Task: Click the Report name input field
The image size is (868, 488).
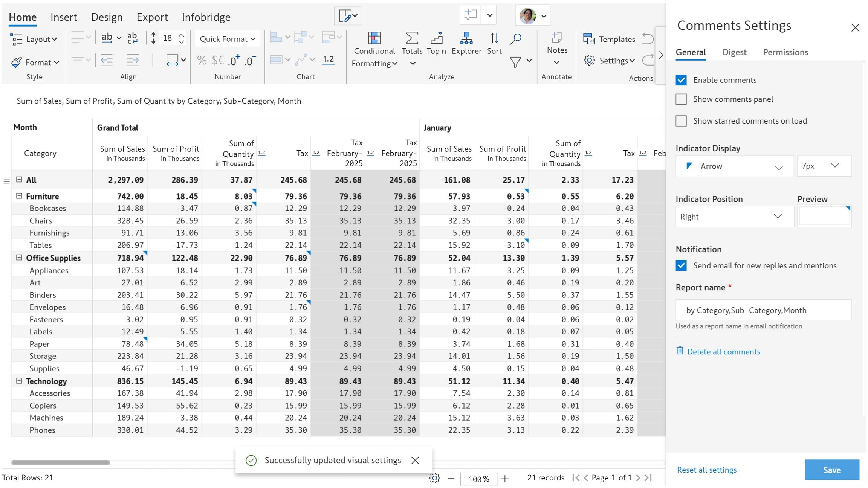Action: tap(763, 310)
